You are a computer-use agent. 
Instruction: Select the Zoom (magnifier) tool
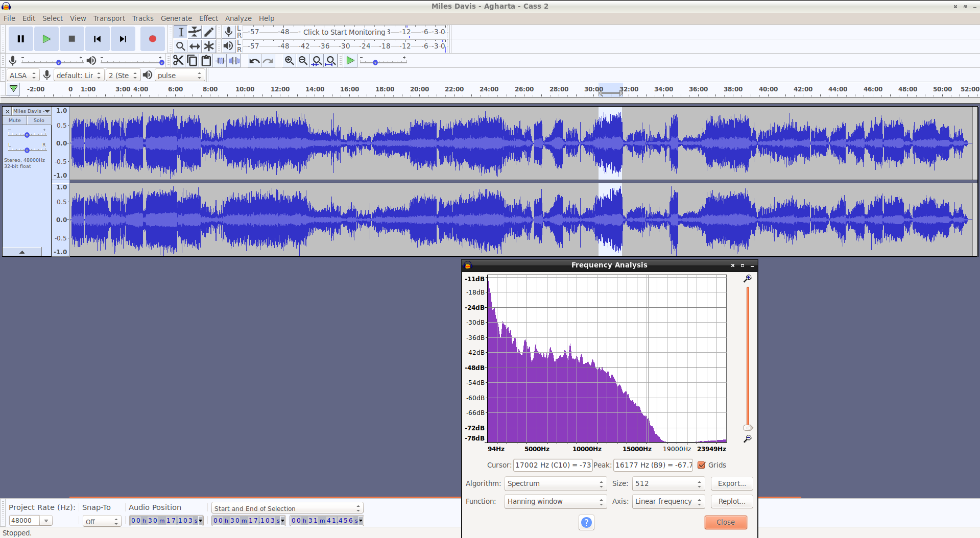[180, 46]
